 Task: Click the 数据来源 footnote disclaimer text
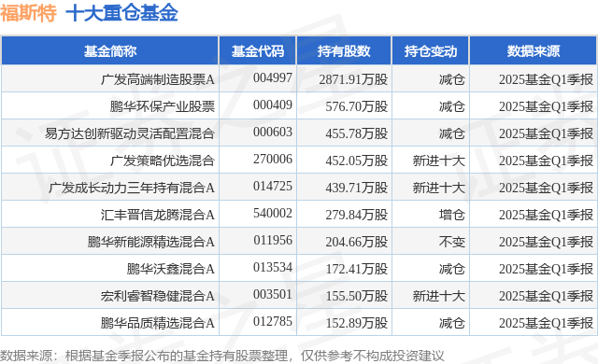(222, 356)
